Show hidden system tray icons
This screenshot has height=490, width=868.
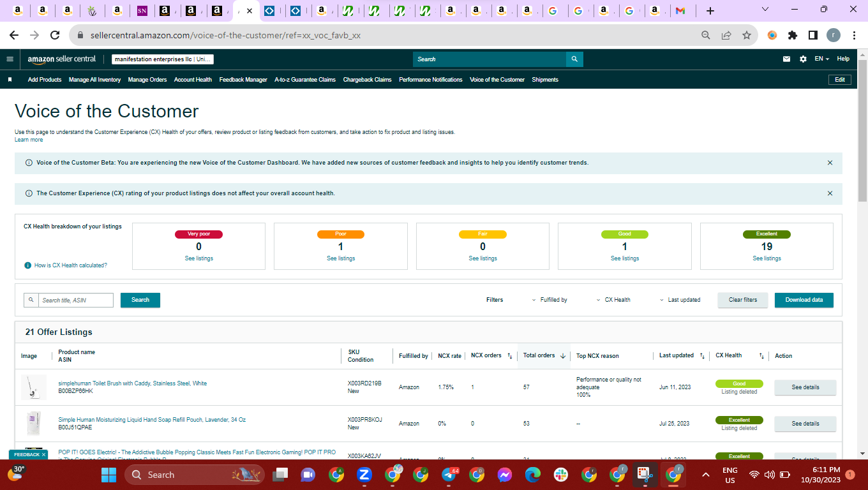pos(706,475)
